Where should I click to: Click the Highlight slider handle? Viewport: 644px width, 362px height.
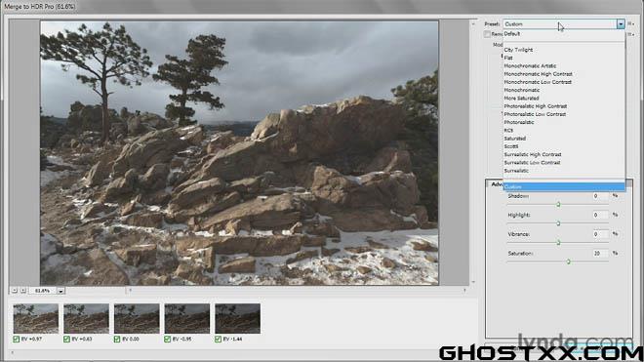coord(558,223)
